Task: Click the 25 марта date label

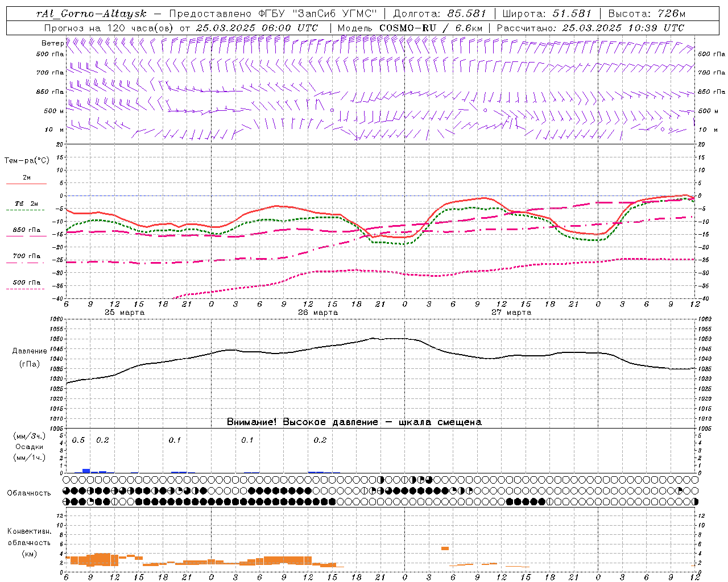Action: point(125,312)
